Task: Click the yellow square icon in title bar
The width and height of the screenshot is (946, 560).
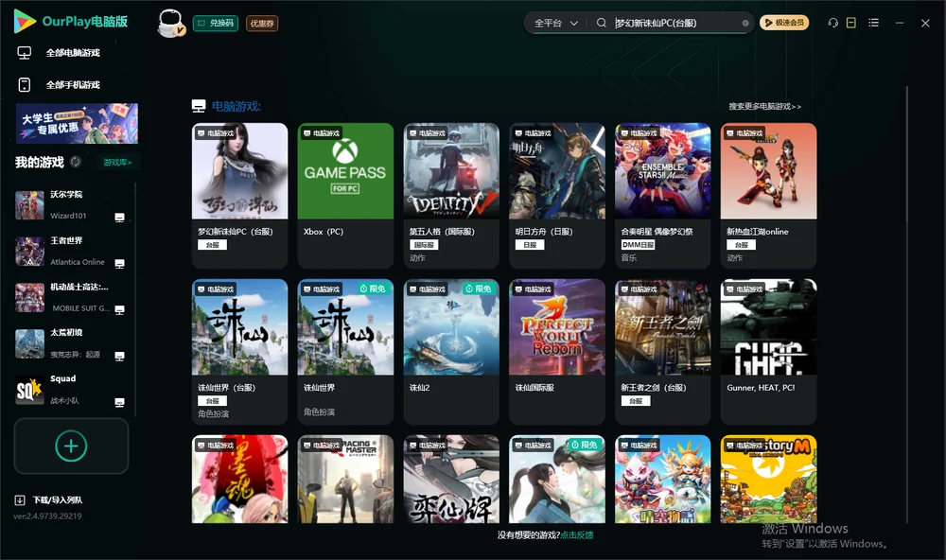Action: tap(851, 23)
